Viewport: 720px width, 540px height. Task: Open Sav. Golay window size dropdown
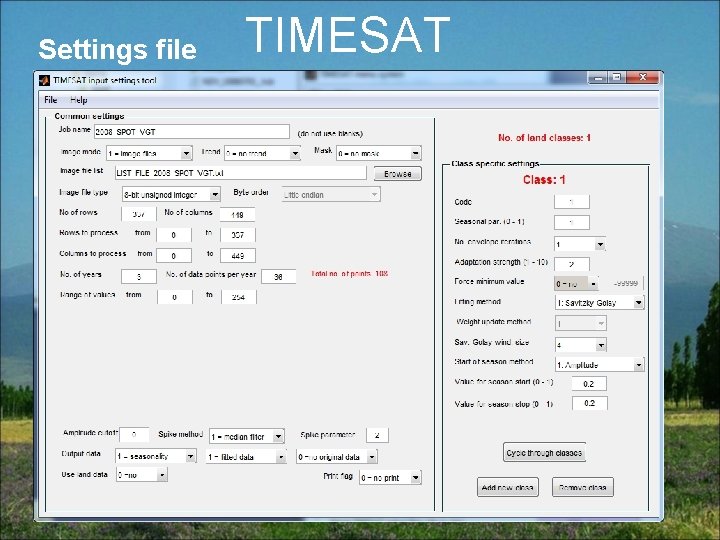coord(581,344)
